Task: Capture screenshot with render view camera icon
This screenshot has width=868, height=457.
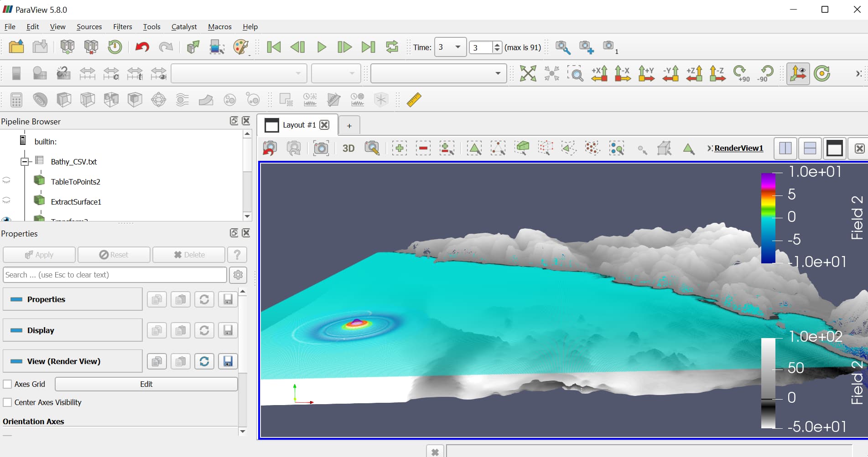Action: [321, 148]
